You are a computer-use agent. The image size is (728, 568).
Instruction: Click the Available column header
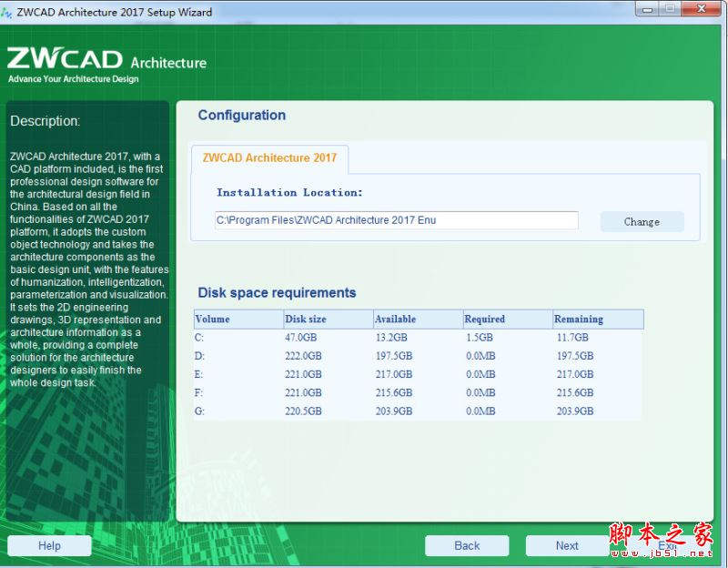418,319
